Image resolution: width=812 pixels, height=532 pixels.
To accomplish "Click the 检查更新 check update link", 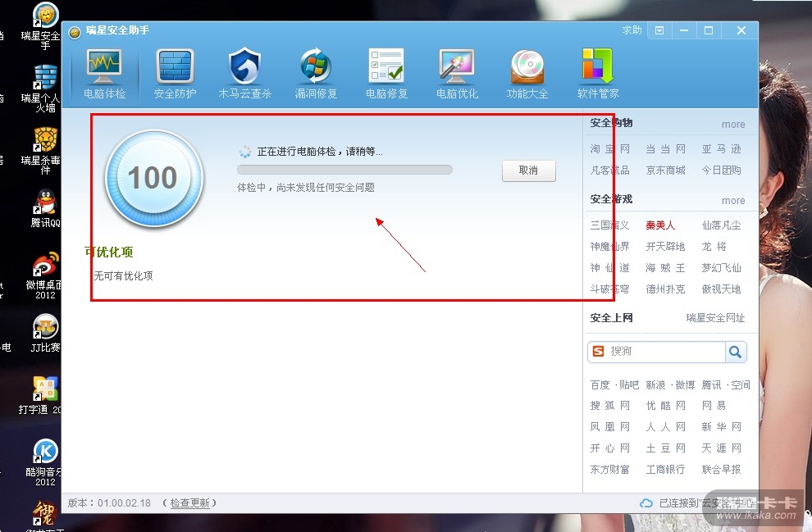I will tap(189, 503).
